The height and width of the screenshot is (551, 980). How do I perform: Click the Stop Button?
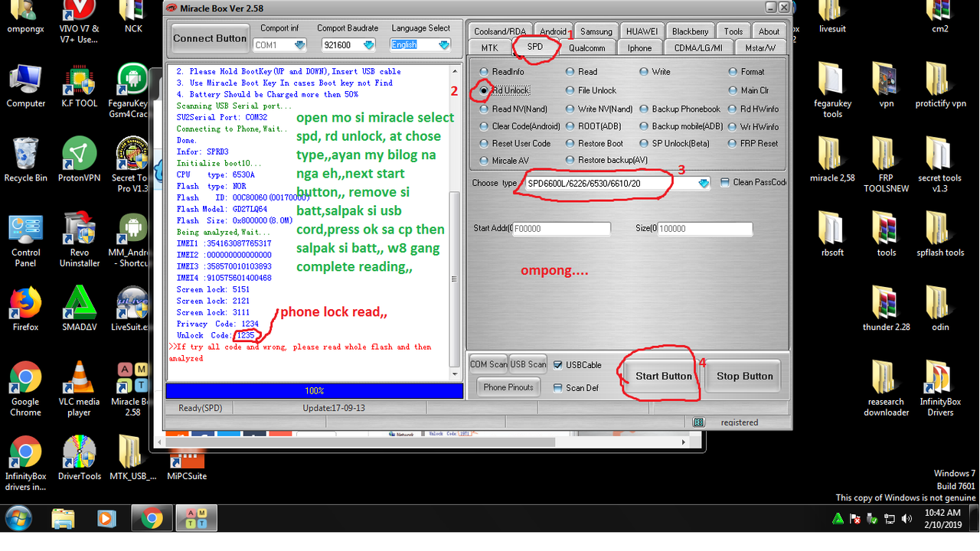click(744, 376)
